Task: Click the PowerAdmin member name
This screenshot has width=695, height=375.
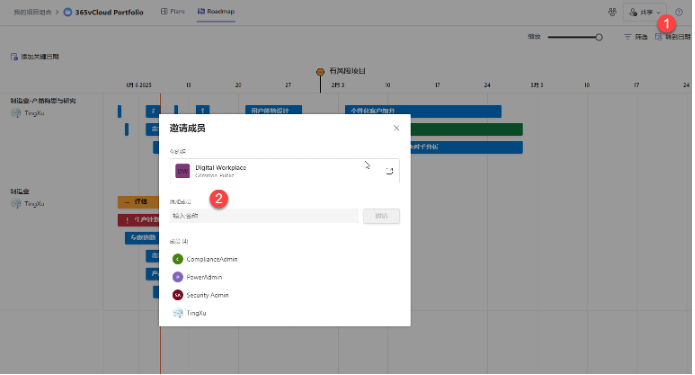Action: pyautogui.click(x=205, y=277)
